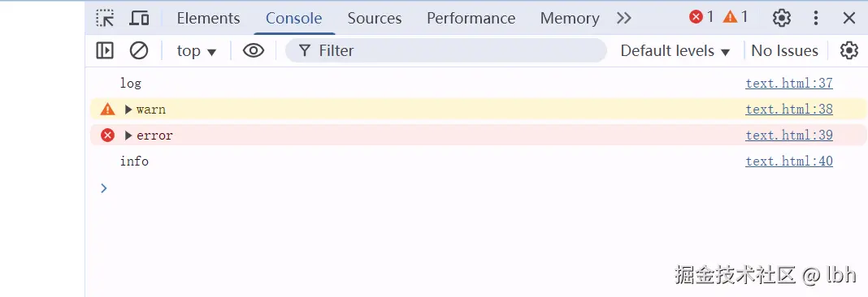Viewport: 868px width, 297px height.
Task: Expand the warn message stack trace
Action: tap(128, 110)
